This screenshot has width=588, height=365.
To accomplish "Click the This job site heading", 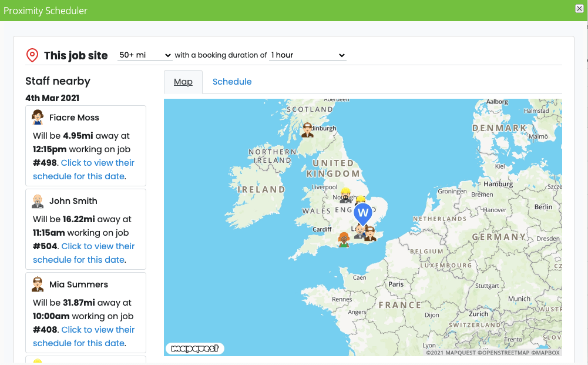I will [x=76, y=55].
